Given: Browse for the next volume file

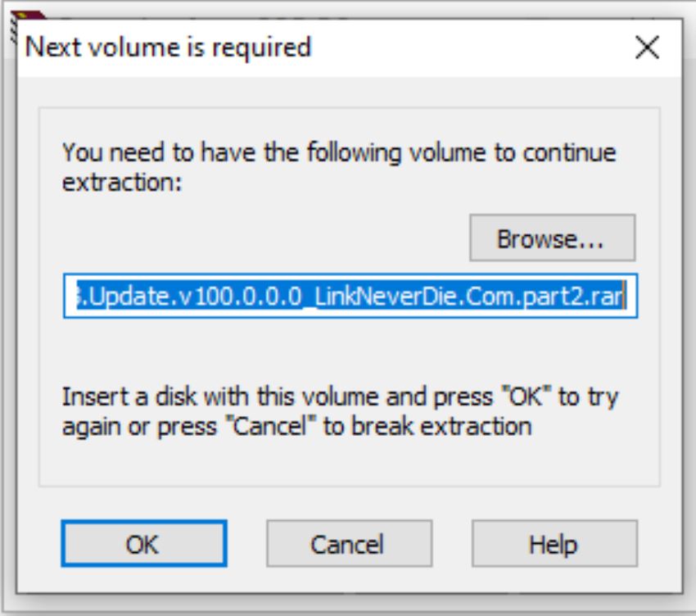Looking at the screenshot, I should [552, 238].
